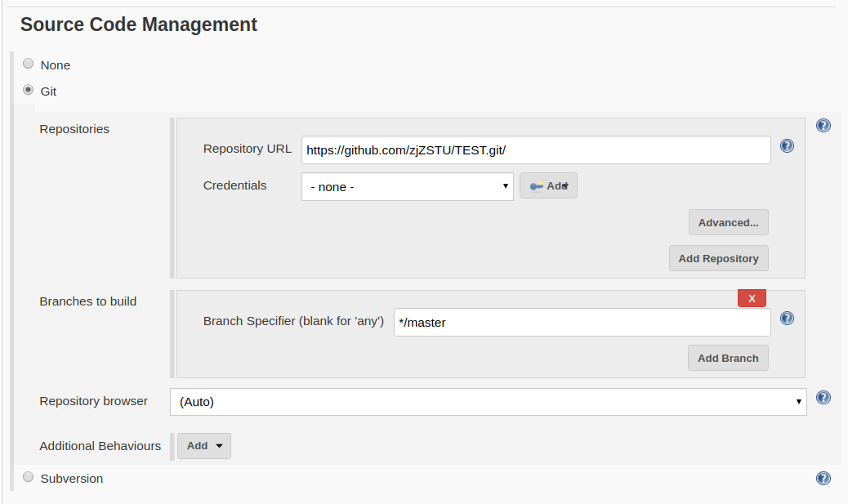This screenshot has height=504, width=848.
Task: Focus the Repository URL text field
Action: click(x=536, y=150)
